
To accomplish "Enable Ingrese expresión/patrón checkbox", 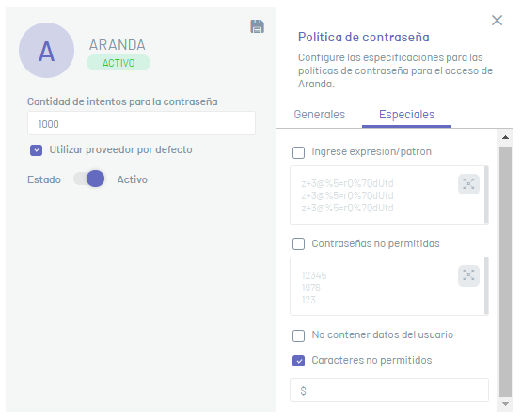I will pos(298,152).
